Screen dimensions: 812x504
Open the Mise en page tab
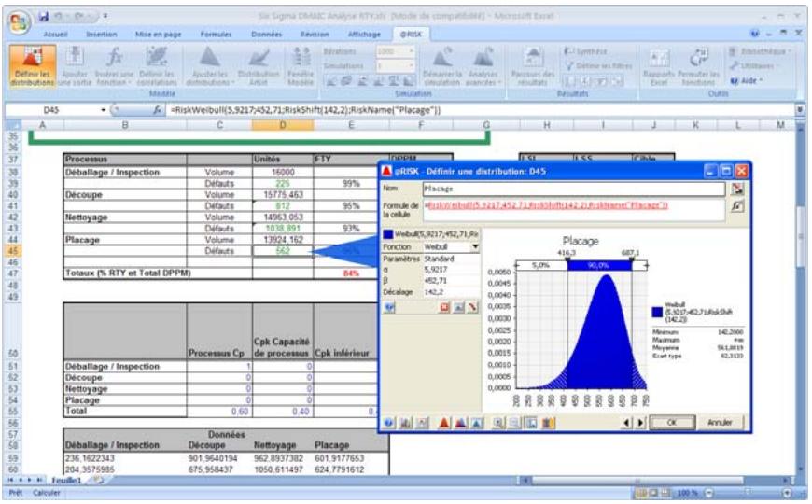click(158, 35)
